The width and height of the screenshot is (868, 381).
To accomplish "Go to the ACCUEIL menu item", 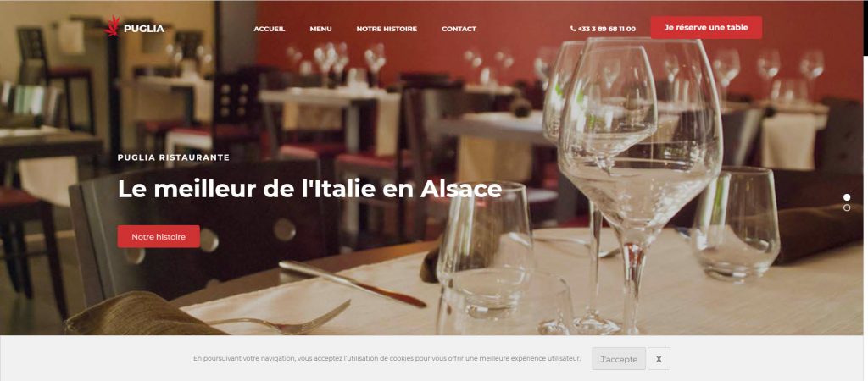I will click(x=269, y=29).
